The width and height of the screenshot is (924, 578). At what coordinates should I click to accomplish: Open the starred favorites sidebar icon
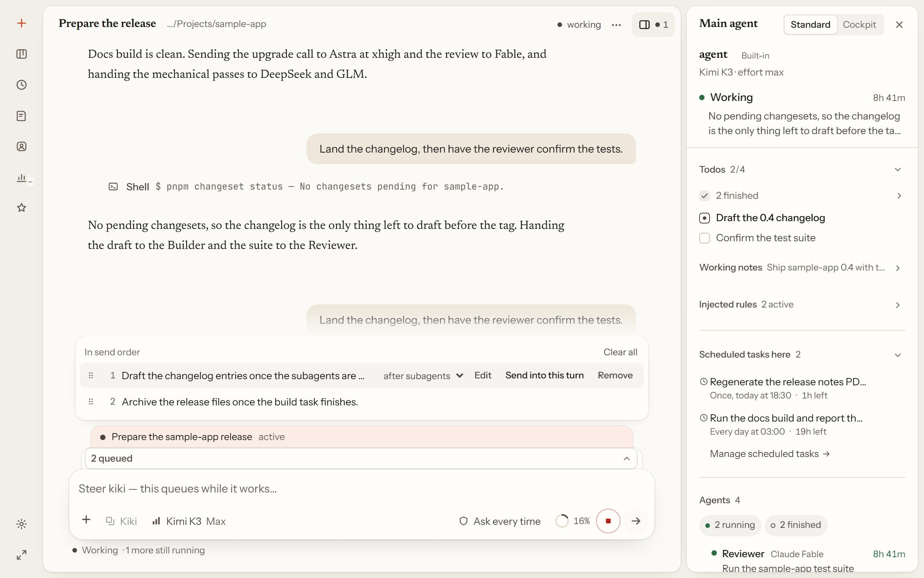(22, 208)
